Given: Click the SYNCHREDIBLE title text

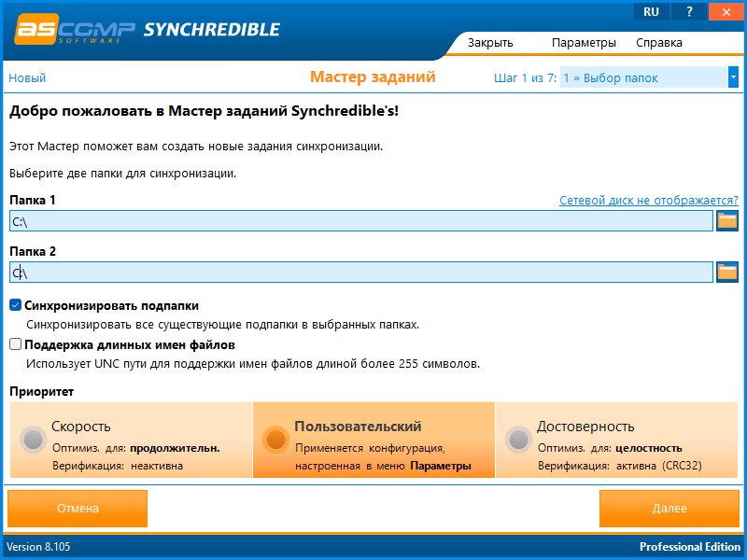Looking at the screenshot, I should 212,30.
